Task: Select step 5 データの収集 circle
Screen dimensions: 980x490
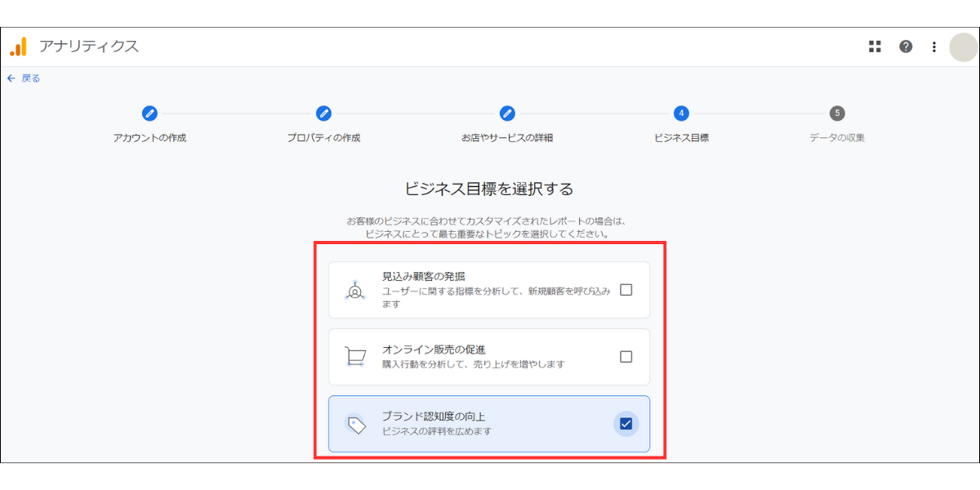Action: [837, 114]
